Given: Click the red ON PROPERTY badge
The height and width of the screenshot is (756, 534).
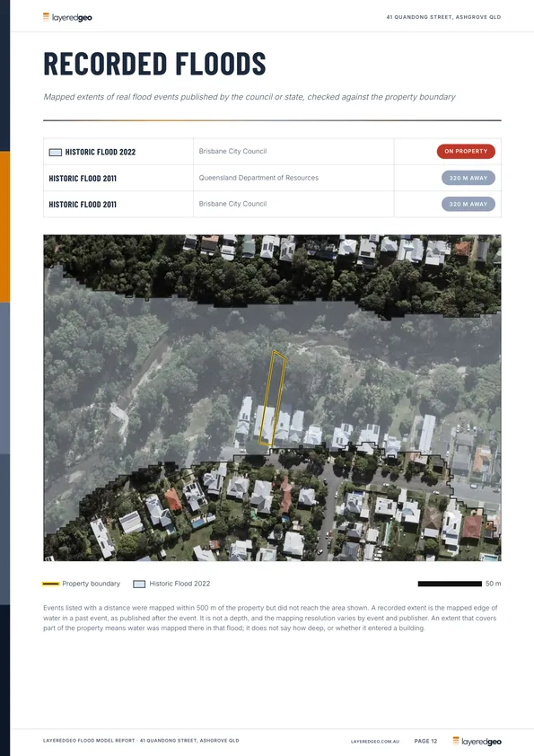Looking at the screenshot, I should (466, 152).
